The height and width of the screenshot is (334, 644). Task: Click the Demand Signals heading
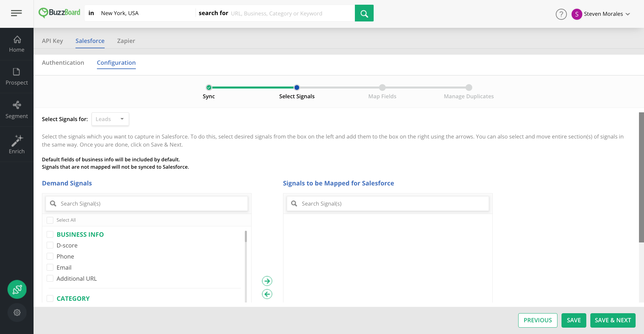67,183
